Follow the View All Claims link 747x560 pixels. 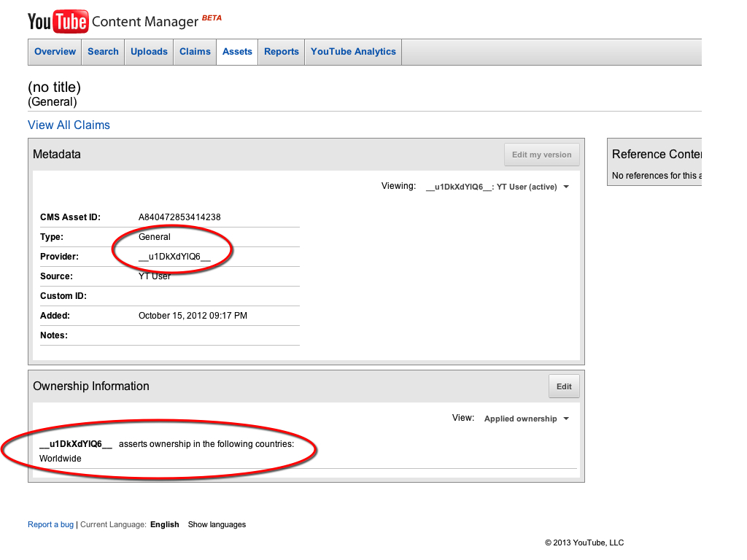[69, 125]
